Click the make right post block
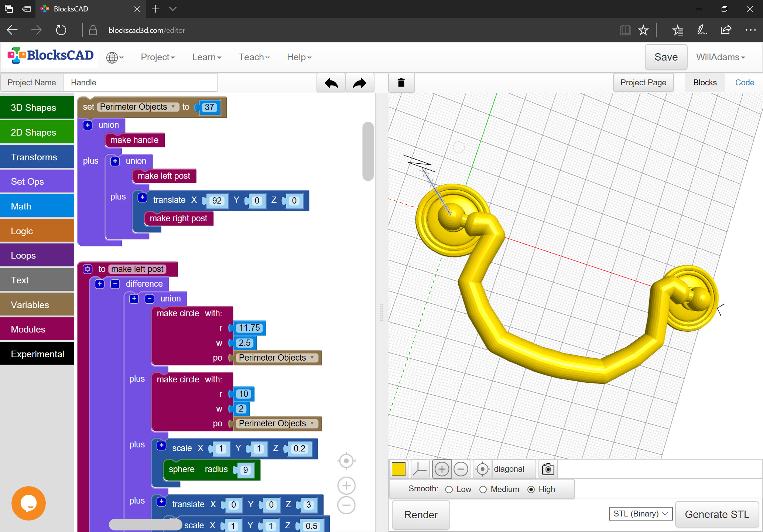This screenshot has width=763, height=532. tap(178, 218)
